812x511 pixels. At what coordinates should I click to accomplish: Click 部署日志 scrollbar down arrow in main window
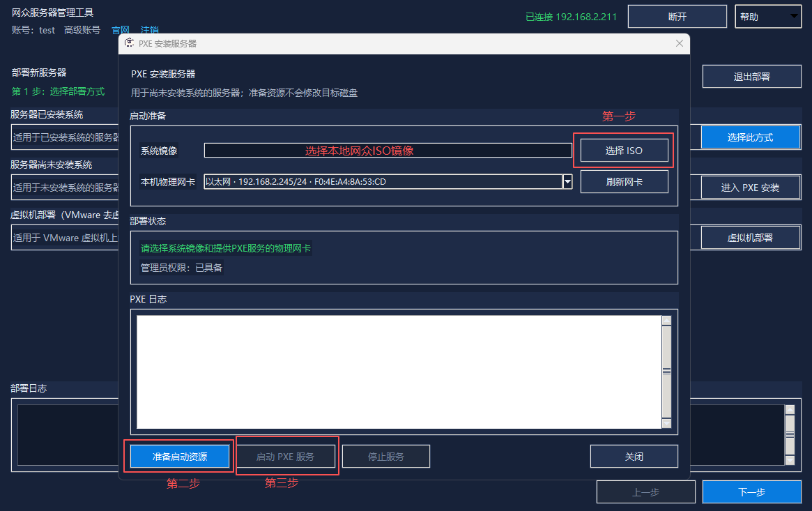790,460
